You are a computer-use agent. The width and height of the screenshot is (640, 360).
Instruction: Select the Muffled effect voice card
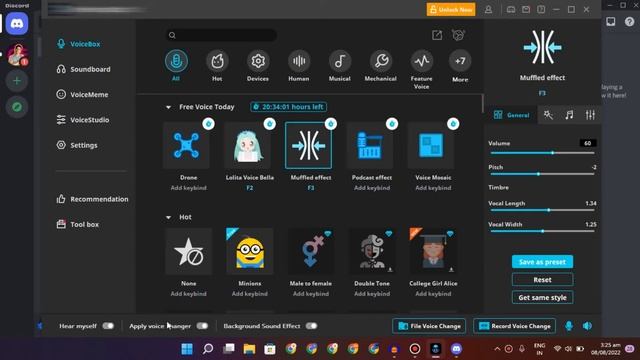(x=309, y=145)
